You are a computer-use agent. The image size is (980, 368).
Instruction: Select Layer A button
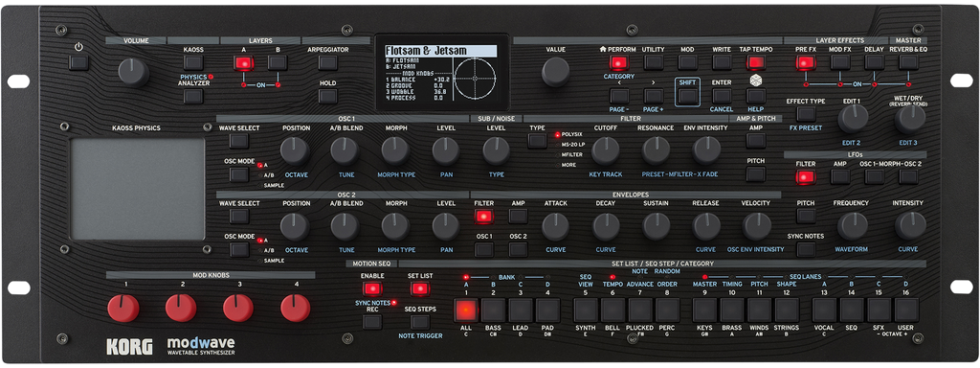[244, 62]
